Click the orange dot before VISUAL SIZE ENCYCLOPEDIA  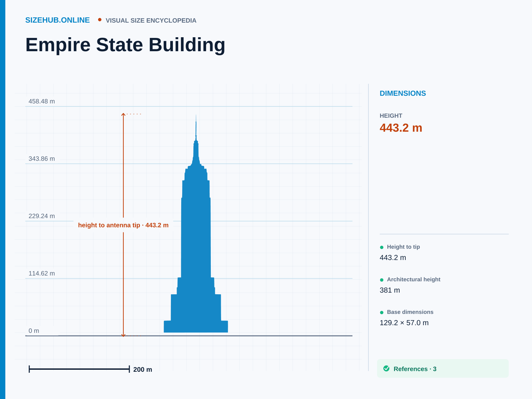(100, 20)
